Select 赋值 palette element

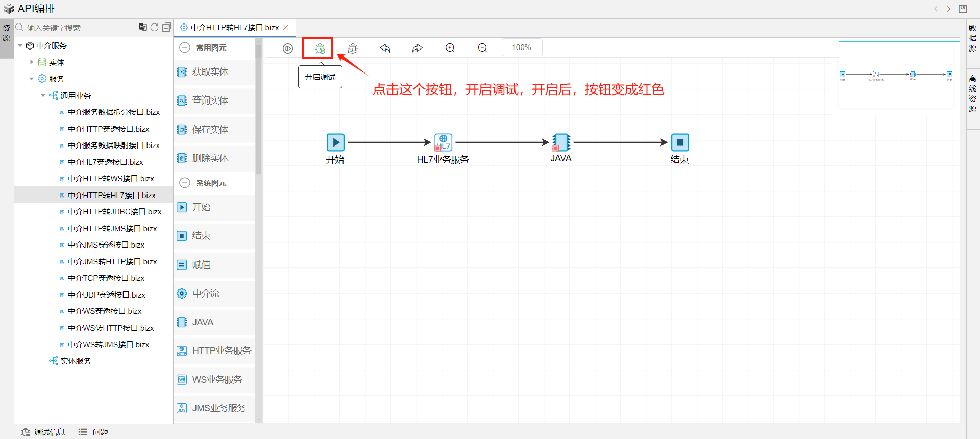214,265
